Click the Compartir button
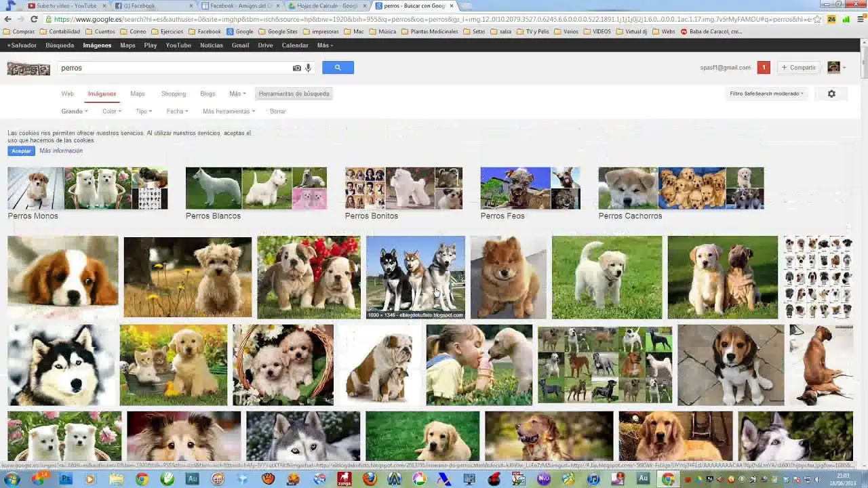The height and width of the screenshot is (488, 868). (x=798, y=67)
